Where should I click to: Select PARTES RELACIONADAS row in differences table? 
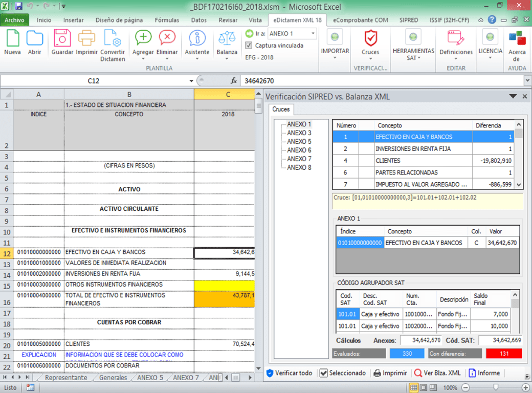(424, 172)
